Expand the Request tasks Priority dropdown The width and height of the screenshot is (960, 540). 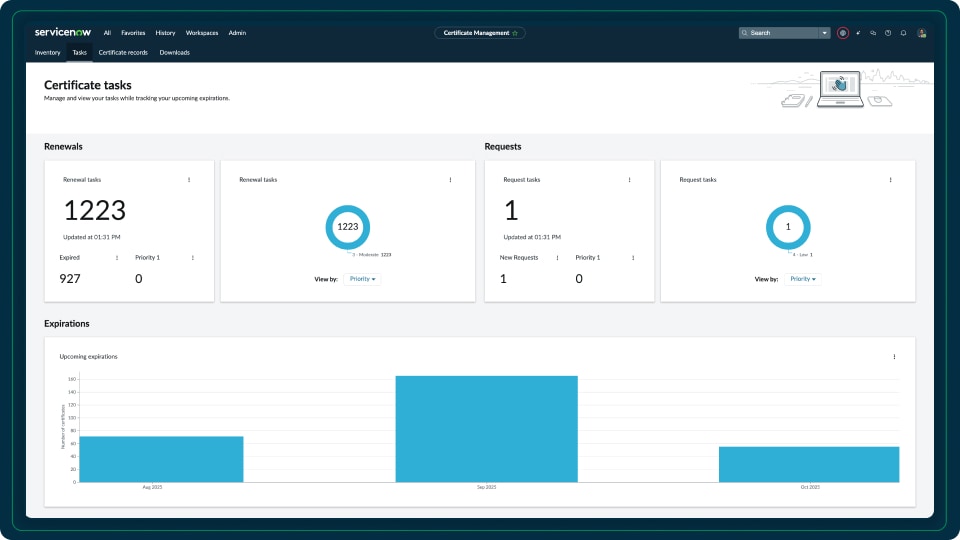[x=802, y=279]
